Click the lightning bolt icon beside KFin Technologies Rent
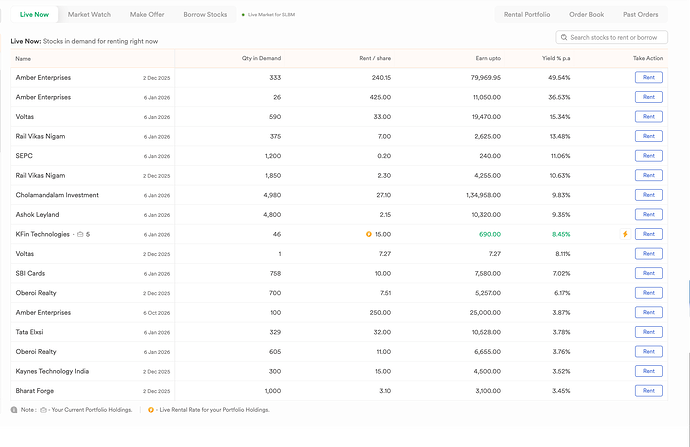 click(x=625, y=234)
